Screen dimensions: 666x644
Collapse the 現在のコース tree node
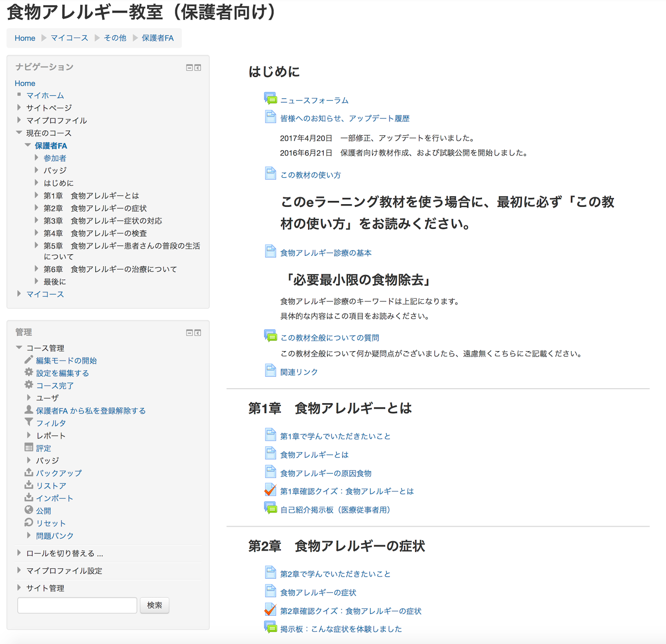pyautogui.click(x=19, y=133)
